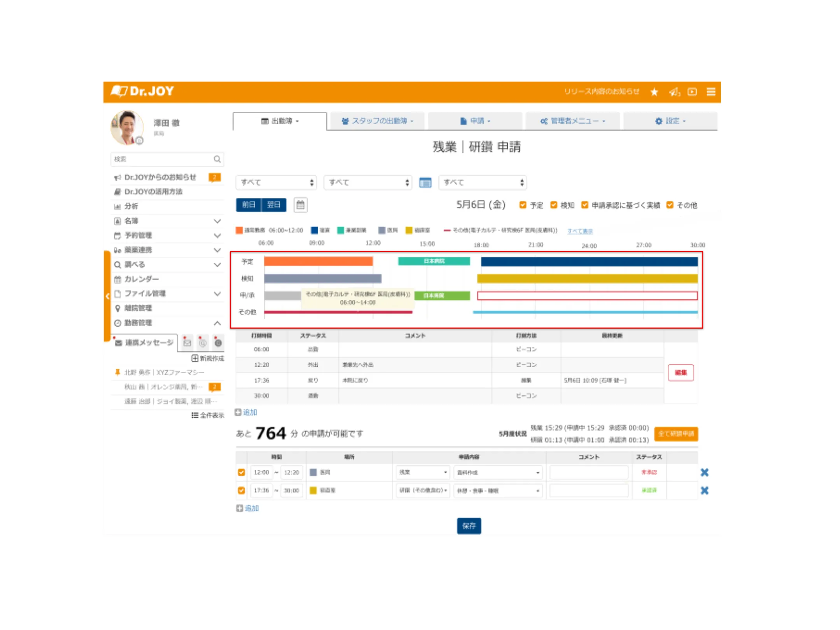Click the orange 予定 schedule bar
The image size is (840, 630).
318,261
